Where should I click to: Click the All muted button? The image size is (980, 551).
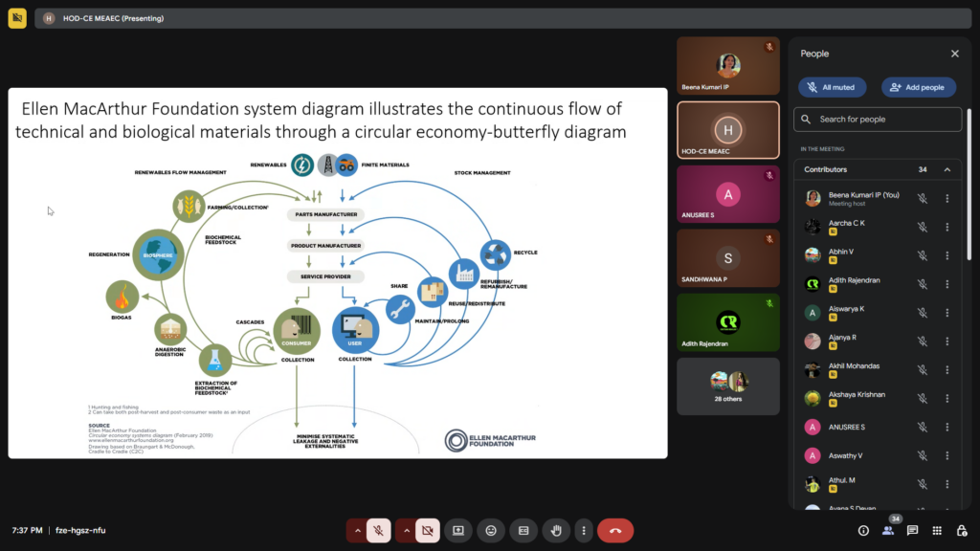pyautogui.click(x=833, y=87)
